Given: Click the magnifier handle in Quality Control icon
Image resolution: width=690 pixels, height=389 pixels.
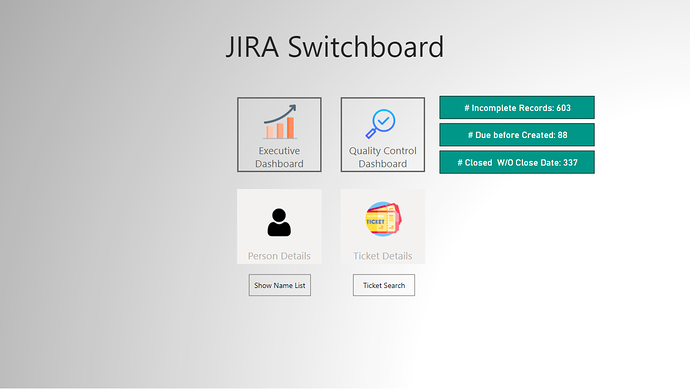Looking at the screenshot, I should tap(371, 133).
